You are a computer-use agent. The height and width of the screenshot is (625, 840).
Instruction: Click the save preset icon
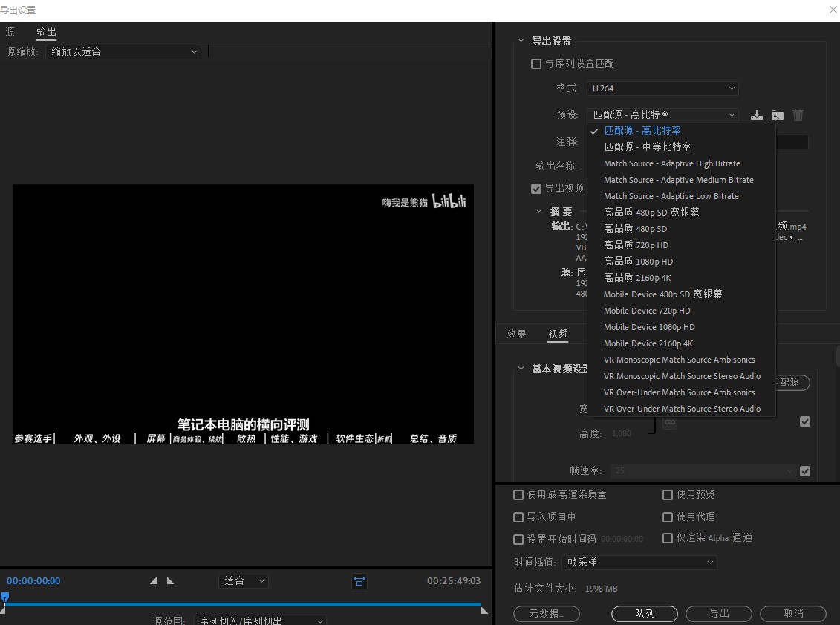coord(756,115)
